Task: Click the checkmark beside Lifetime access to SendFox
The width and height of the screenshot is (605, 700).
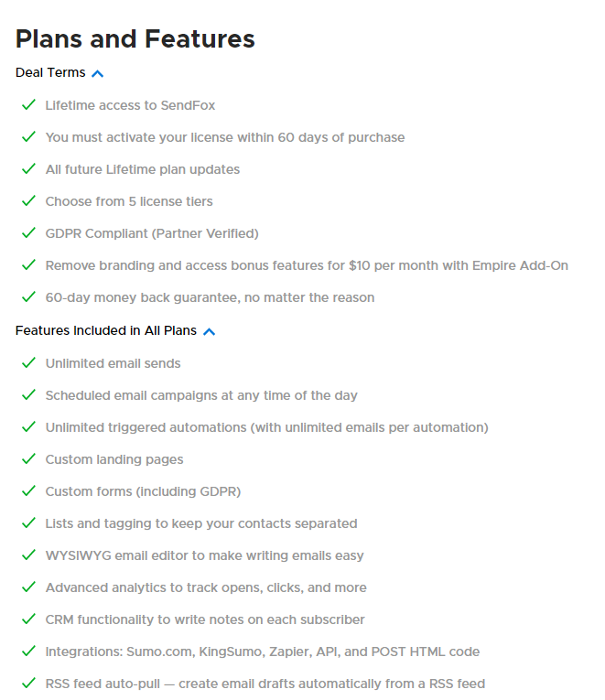Action: click(28, 105)
